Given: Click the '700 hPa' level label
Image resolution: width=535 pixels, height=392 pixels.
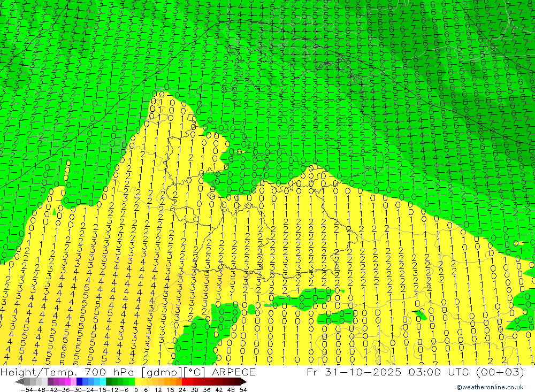Looking at the screenshot, I should (x=109, y=372).
